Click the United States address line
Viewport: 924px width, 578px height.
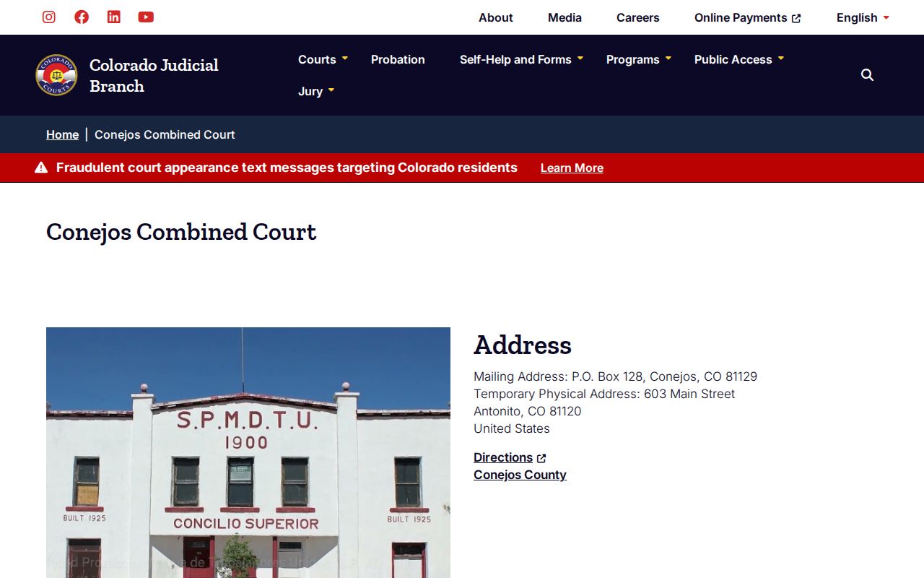(512, 428)
